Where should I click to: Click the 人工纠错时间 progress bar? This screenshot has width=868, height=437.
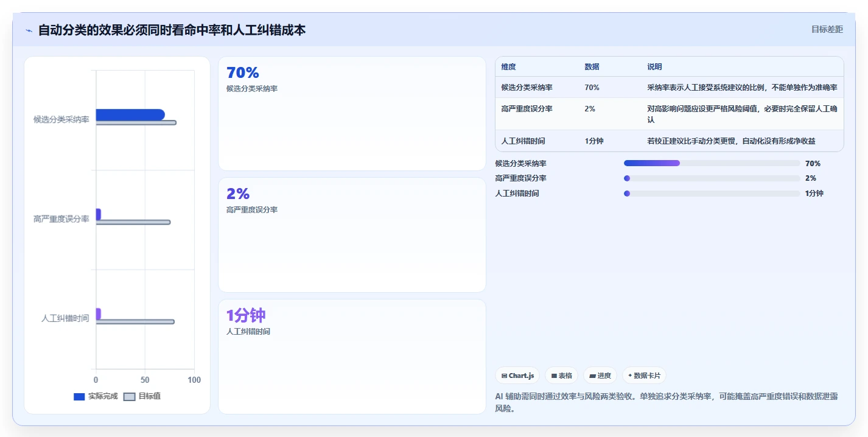click(x=712, y=194)
